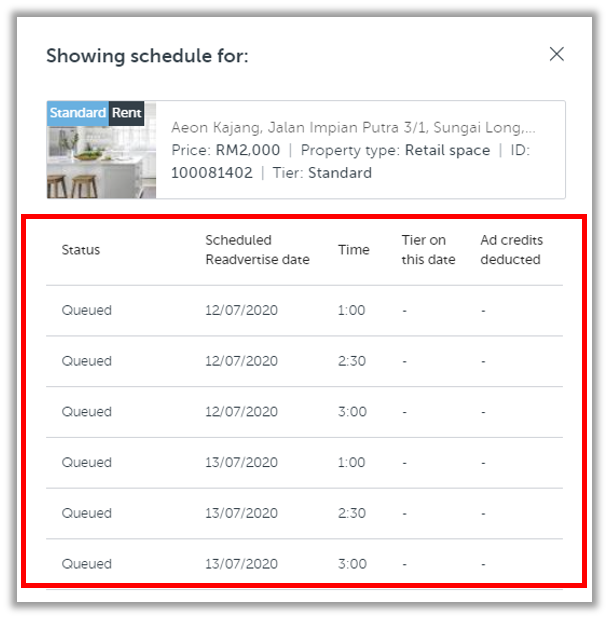Click the dark Rent badge on the thumbnail
The width and height of the screenshot is (609, 619).
click(127, 113)
